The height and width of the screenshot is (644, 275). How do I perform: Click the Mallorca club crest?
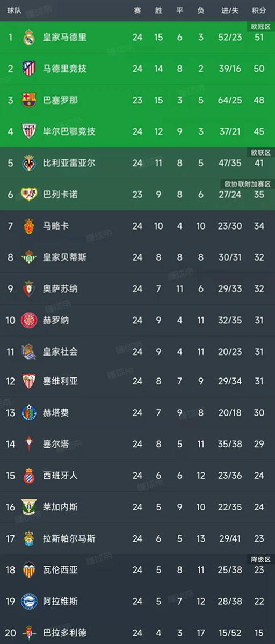[28, 226]
